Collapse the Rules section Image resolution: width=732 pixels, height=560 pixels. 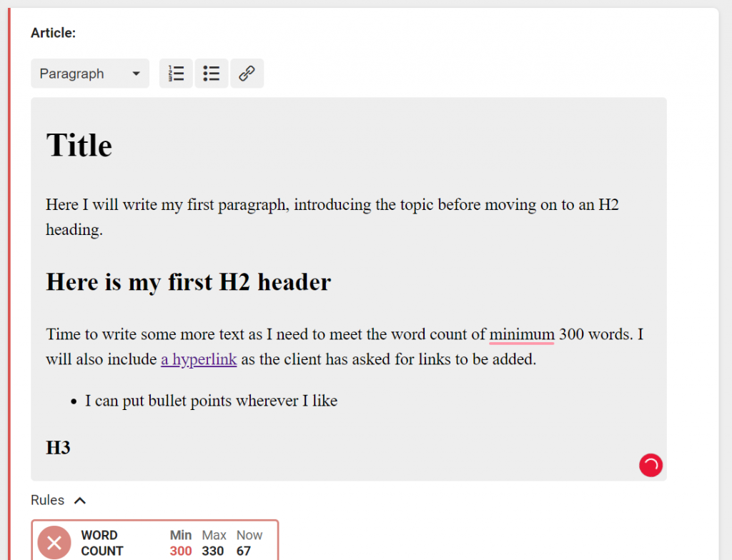80,501
